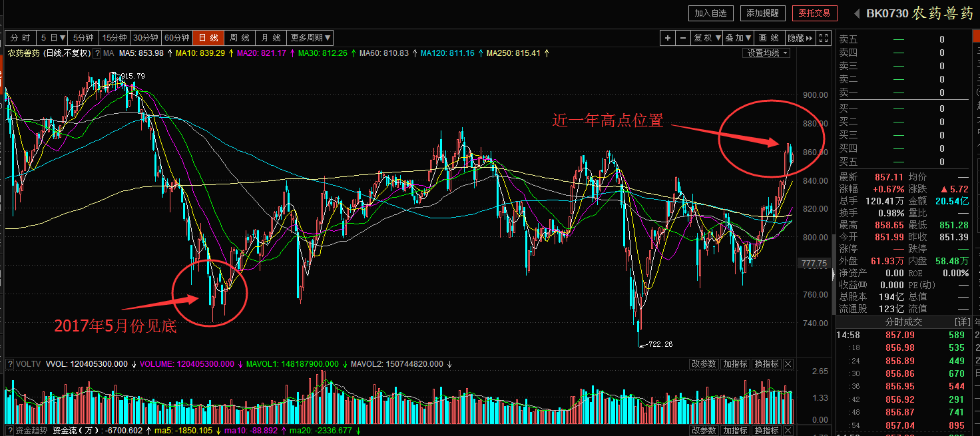
Task: Click the 最新 857.11 quote value
Action: (x=889, y=177)
